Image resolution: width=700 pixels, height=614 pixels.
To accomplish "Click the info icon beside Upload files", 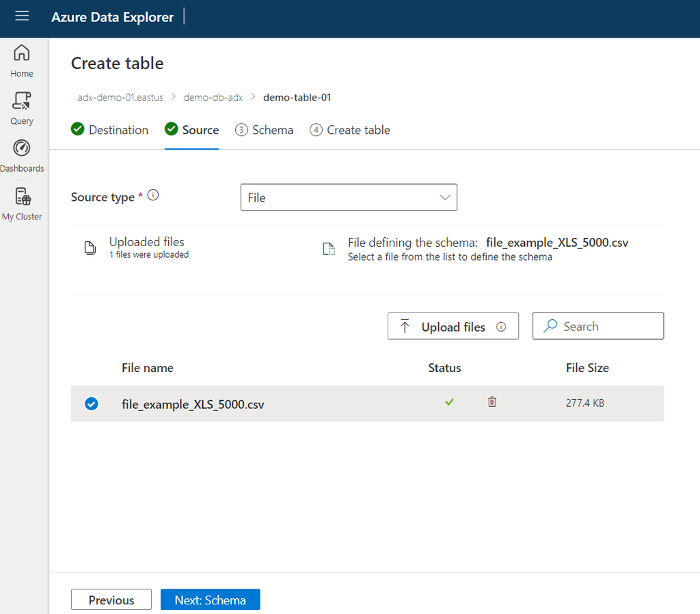I will [500, 326].
